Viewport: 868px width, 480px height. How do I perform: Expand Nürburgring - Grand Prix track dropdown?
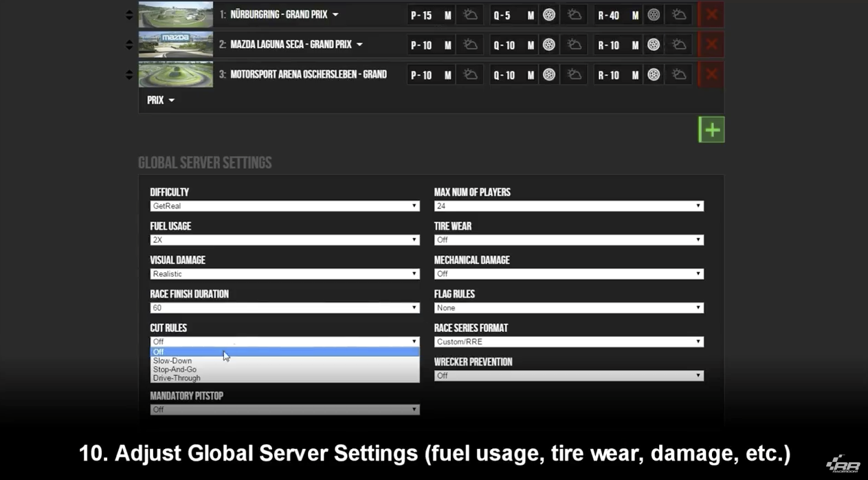coord(335,14)
